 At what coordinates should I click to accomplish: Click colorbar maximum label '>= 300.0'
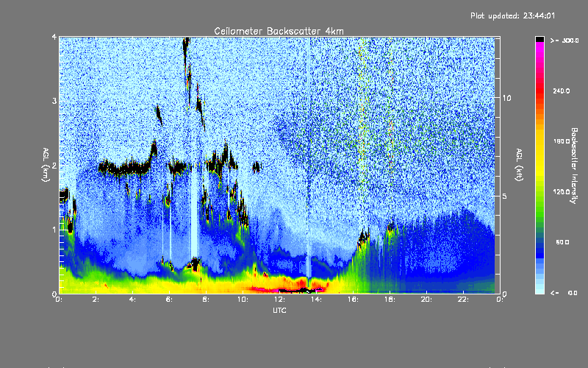[x=564, y=40]
